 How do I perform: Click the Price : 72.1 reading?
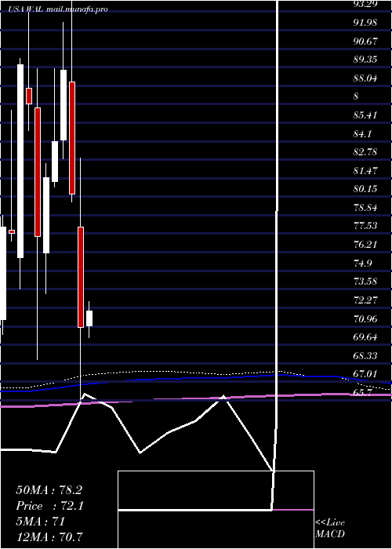49,506
